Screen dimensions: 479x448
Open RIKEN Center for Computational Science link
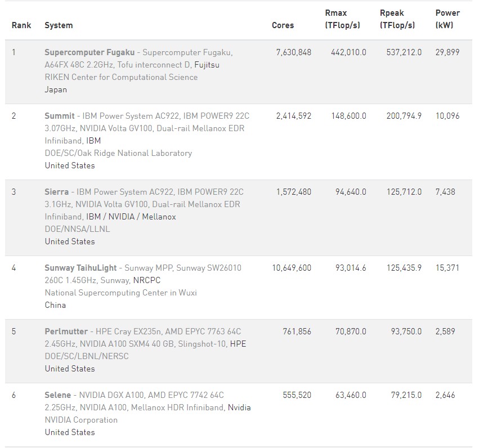click(x=121, y=77)
